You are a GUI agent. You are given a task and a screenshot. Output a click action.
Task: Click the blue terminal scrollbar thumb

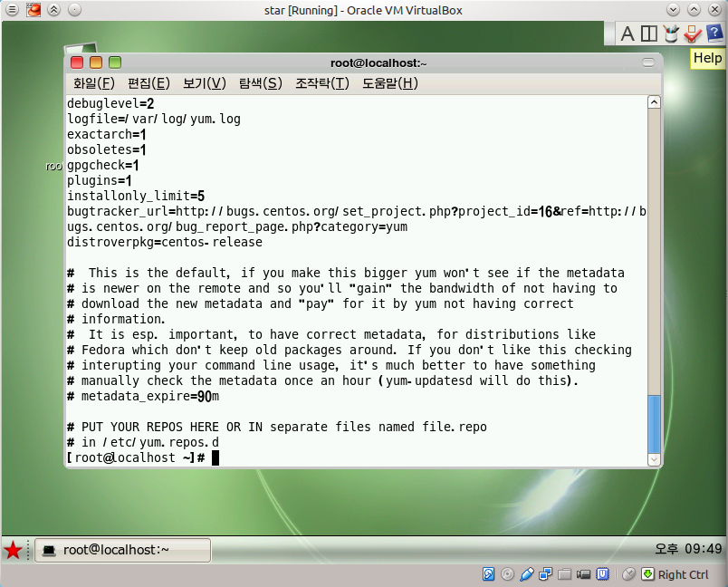(654, 424)
